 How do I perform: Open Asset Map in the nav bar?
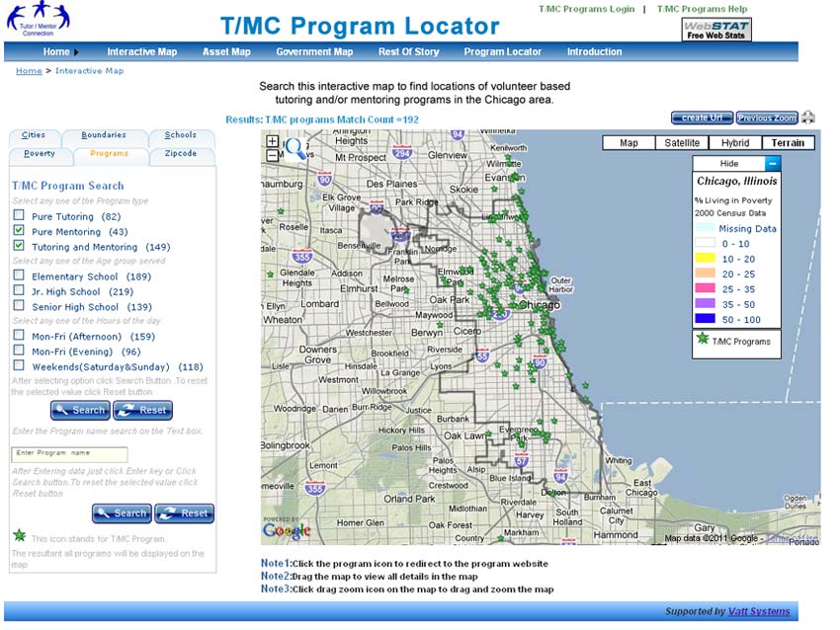(x=226, y=52)
